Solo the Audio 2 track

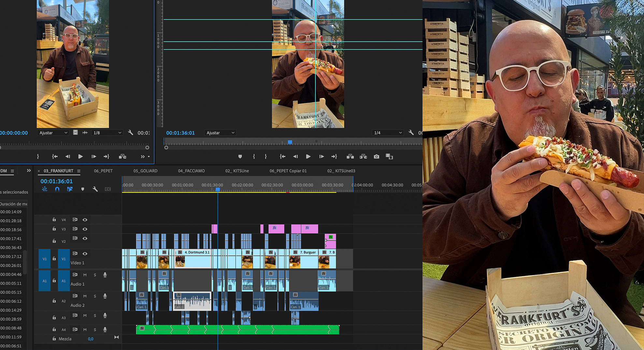[95, 296]
